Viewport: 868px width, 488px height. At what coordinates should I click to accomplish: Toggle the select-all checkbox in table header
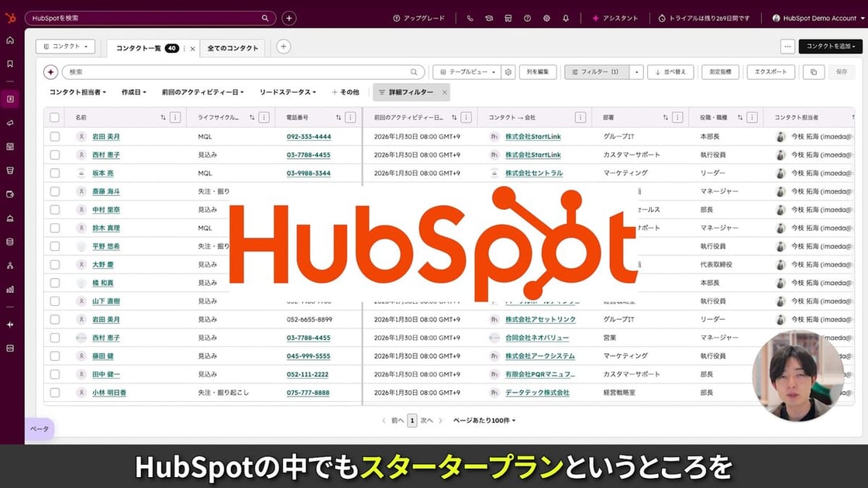(53, 117)
